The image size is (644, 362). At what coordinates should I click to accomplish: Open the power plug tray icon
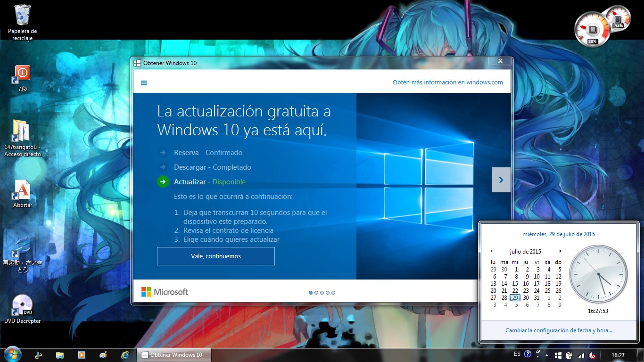pyautogui.click(x=570, y=355)
